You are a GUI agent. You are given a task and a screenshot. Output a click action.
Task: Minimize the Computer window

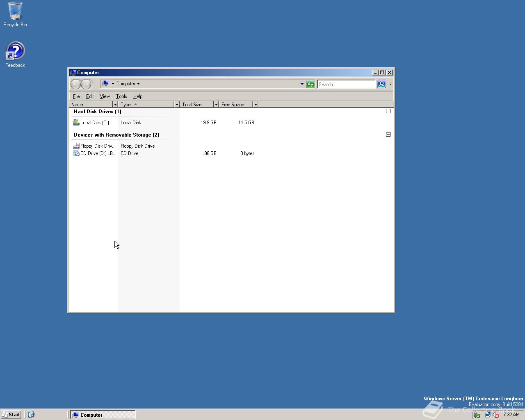[375, 73]
